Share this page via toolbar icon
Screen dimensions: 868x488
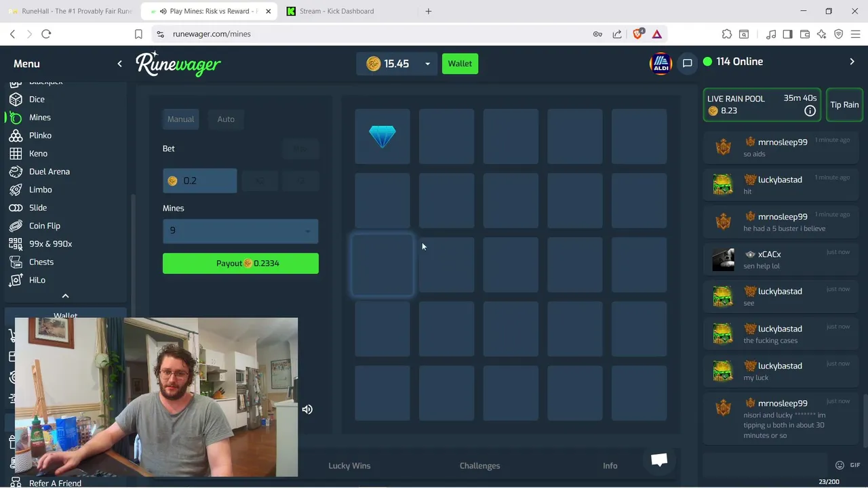coord(617,34)
